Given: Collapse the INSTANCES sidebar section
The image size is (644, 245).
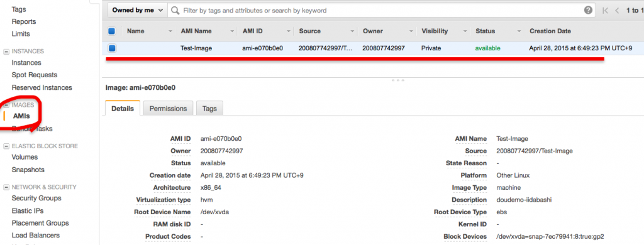Looking at the screenshot, I should [6, 52].
